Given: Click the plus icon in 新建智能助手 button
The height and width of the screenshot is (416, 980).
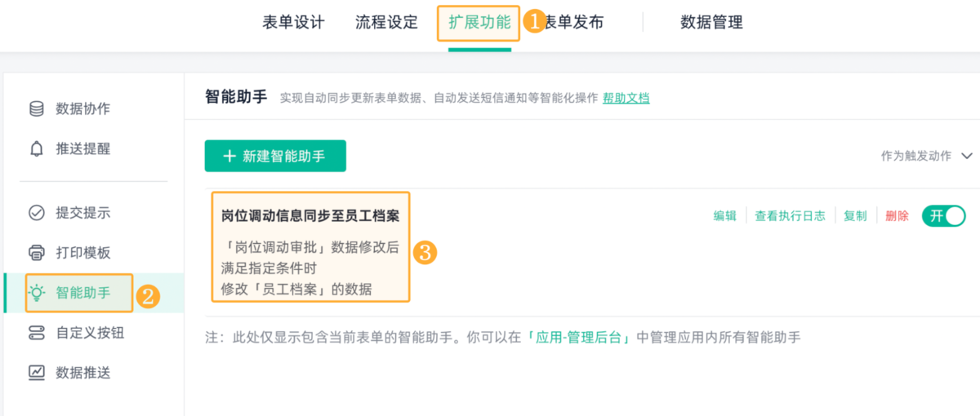Looking at the screenshot, I should pyautogui.click(x=229, y=157).
